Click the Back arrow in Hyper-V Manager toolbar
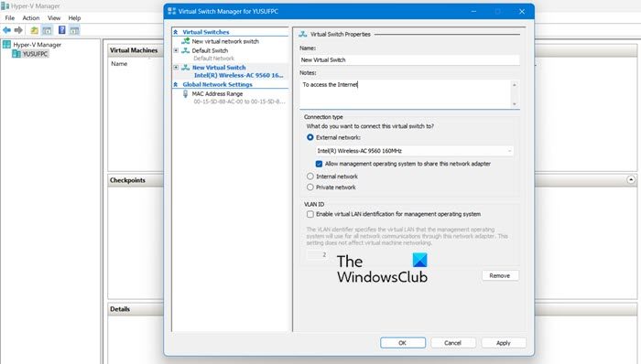This screenshot has height=364, width=641. [6, 30]
